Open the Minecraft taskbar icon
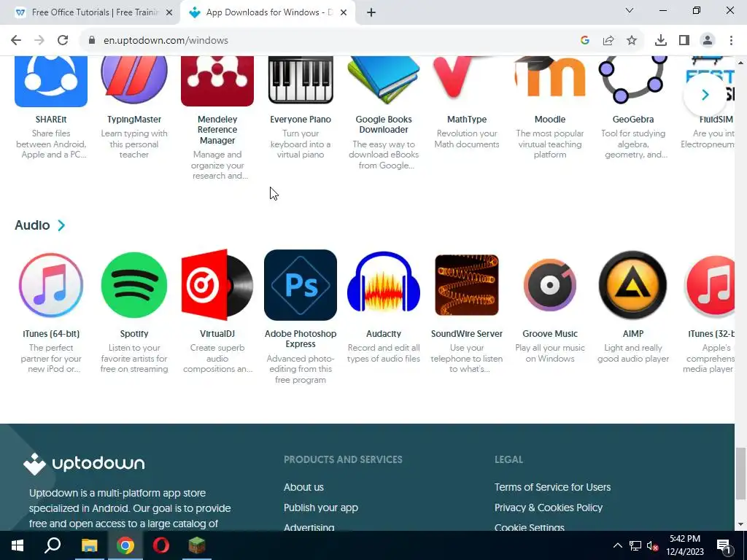747x560 pixels. coord(197,545)
